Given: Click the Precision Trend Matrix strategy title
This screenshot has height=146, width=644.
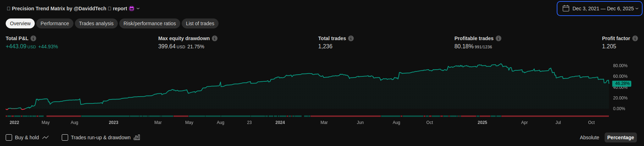Looking at the screenshot, I should pos(59,9).
